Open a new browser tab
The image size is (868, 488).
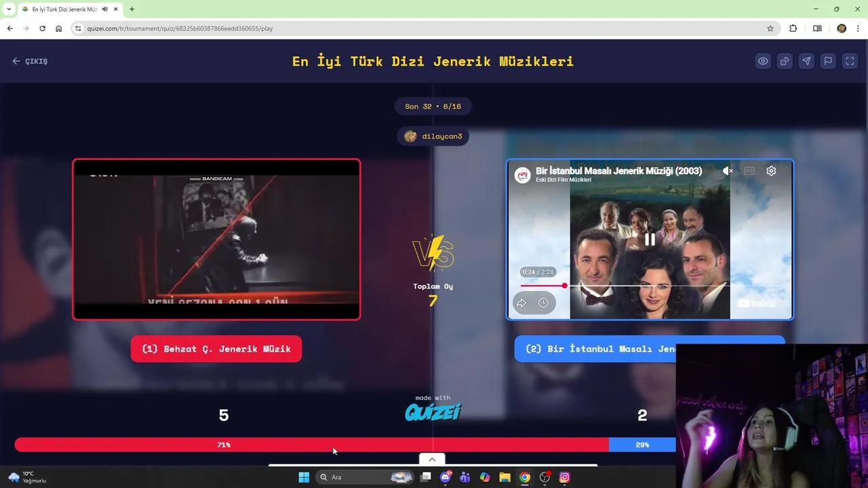(x=132, y=9)
